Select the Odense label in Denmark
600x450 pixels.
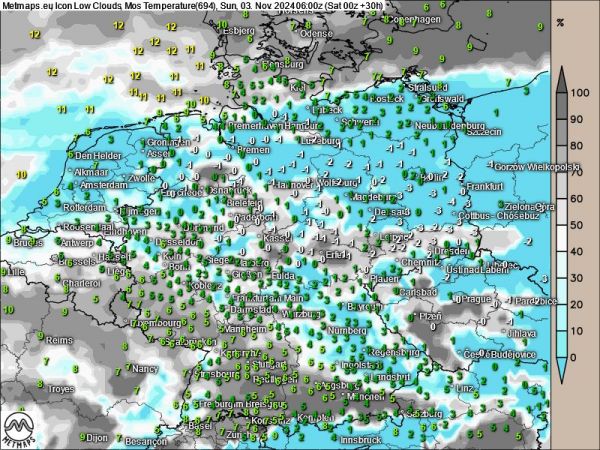pyautogui.click(x=316, y=33)
